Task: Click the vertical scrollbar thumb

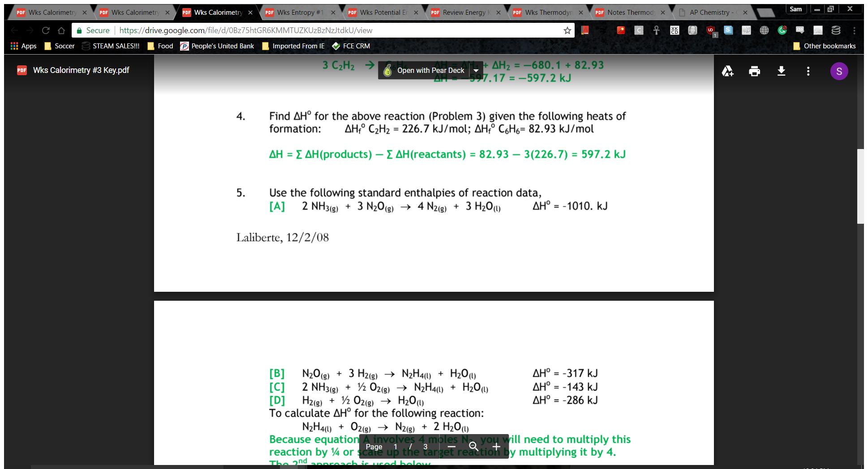Action: coord(860,186)
